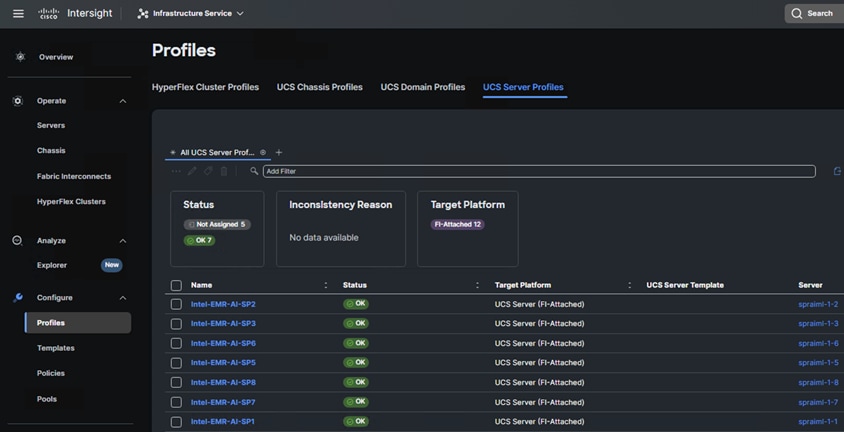Viewport: 844px width, 432px height.
Task: Toggle the select-all header checkbox
Action: 176,286
